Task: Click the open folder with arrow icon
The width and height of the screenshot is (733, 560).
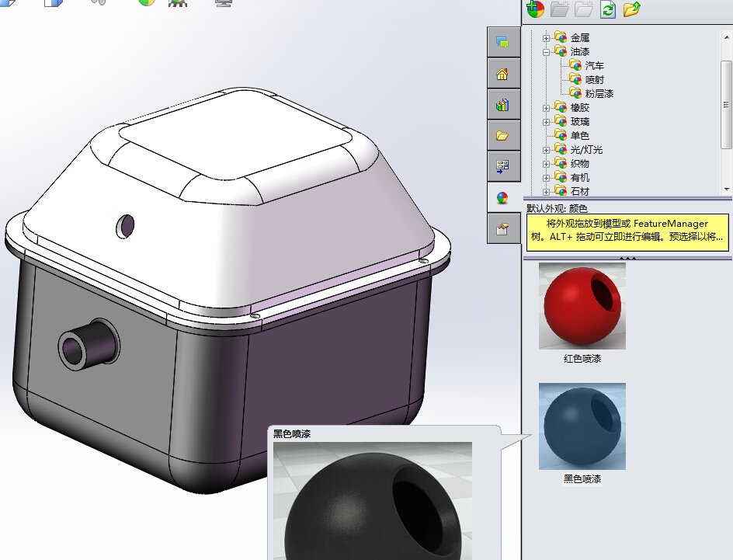Action: (x=631, y=9)
